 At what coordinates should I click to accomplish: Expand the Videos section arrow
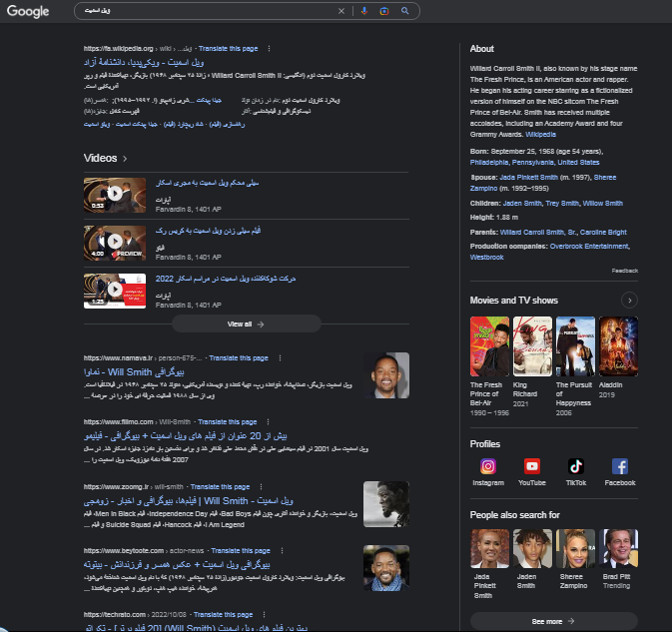125,159
